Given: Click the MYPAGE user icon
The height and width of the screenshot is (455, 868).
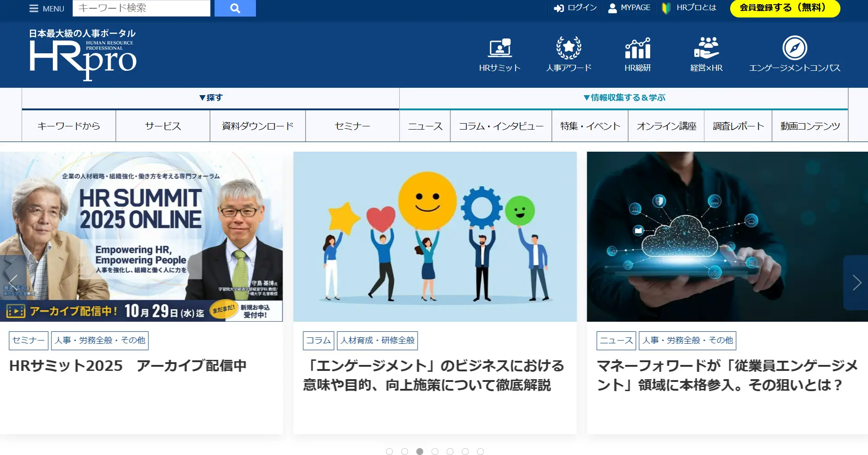Looking at the screenshot, I should click(x=613, y=8).
